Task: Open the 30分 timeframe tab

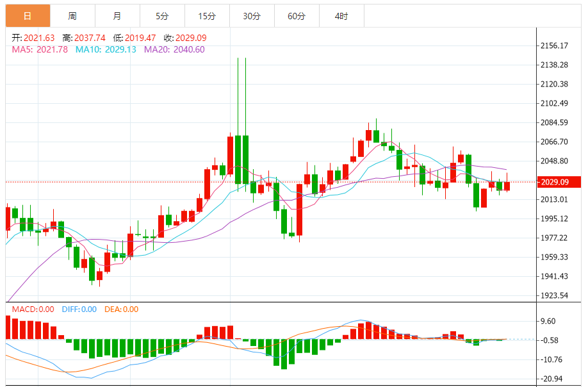Action: (x=252, y=16)
